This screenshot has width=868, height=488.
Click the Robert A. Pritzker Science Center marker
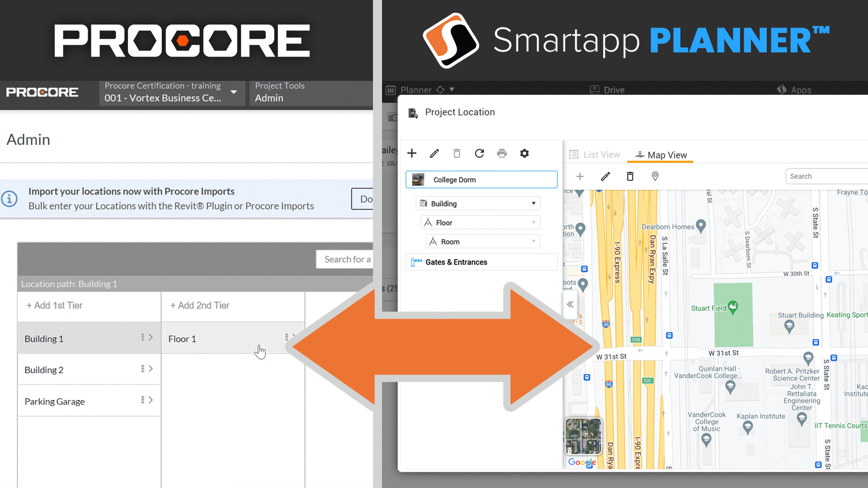coord(808,358)
